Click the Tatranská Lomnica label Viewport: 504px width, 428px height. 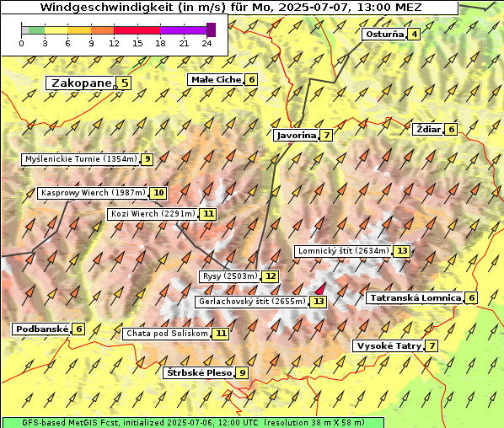(416, 298)
